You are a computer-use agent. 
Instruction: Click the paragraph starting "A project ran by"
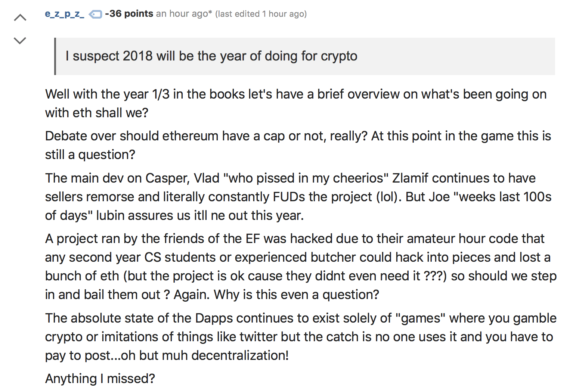click(x=301, y=267)
